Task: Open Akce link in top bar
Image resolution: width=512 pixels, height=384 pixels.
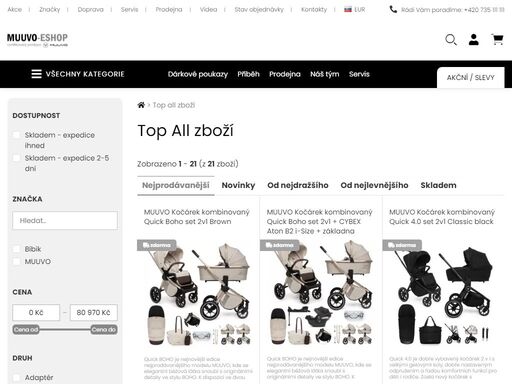Action: [15, 10]
